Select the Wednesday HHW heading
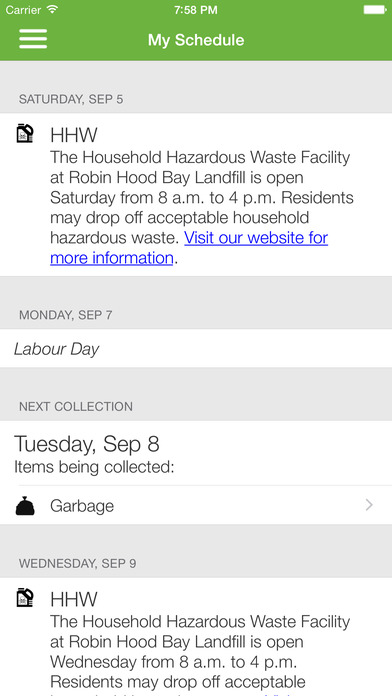The width and height of the screenshot is (392, 696). pyautogui.click(x=74, y=599)
